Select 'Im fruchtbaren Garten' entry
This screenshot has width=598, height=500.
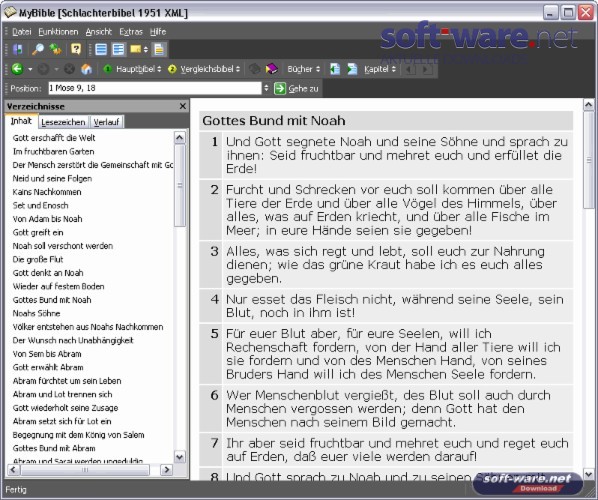(53, 151)
